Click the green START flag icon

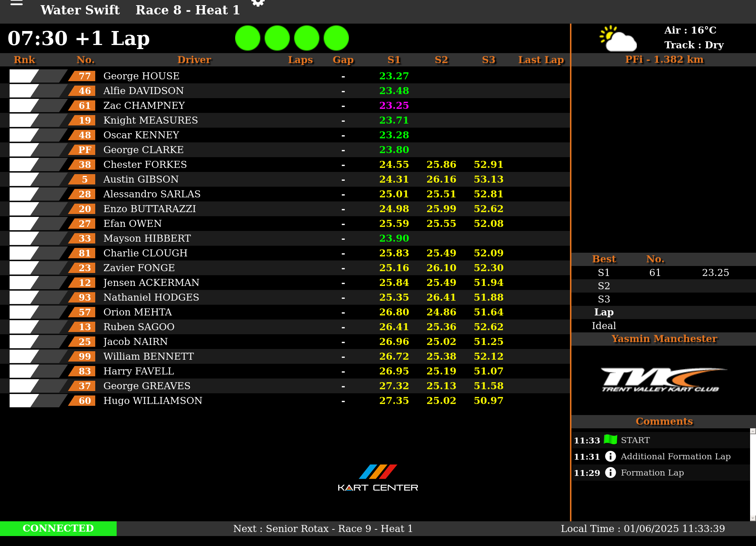tap(611, 440)
